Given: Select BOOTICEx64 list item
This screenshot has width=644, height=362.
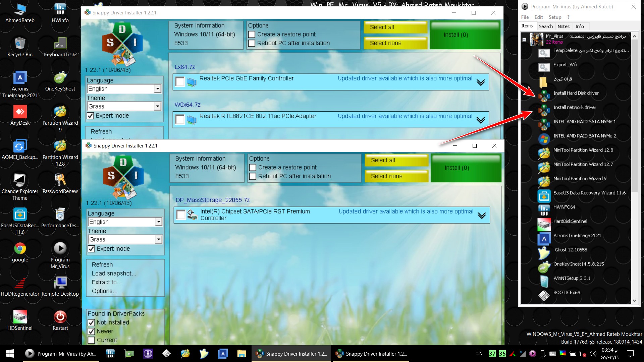Looking at the screenshot, I should point(567,293).
